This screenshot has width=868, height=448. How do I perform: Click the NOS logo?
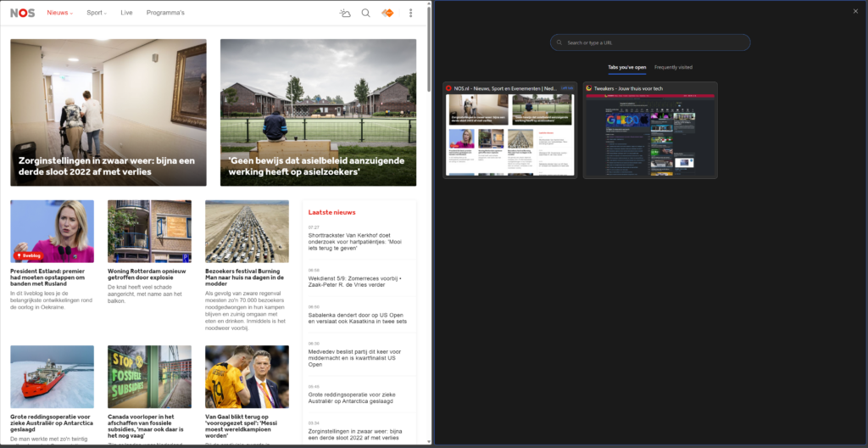(x=22, y=13)
